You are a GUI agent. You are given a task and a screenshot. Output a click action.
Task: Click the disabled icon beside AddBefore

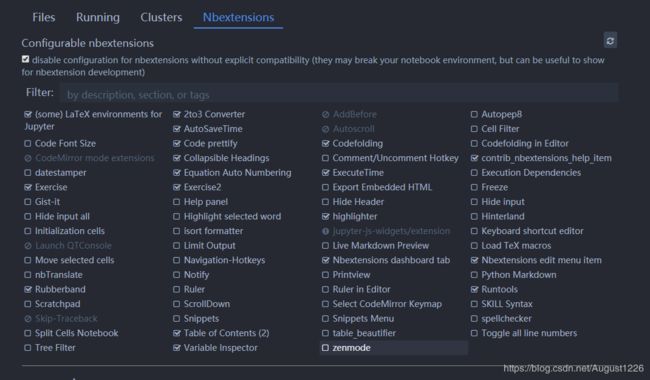(x=325, y=114)
